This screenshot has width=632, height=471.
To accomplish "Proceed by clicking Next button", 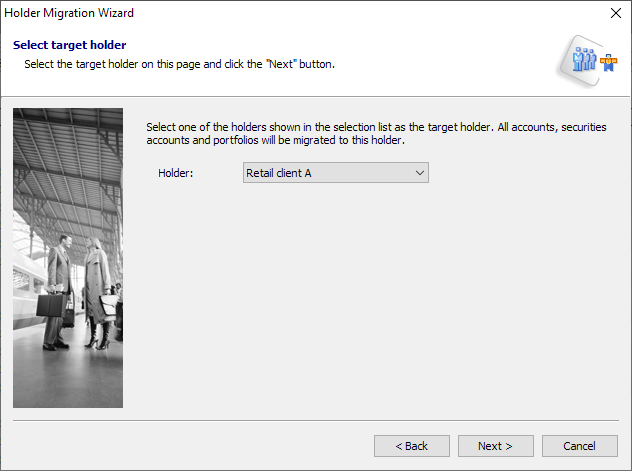I will (x=495, y=446).
